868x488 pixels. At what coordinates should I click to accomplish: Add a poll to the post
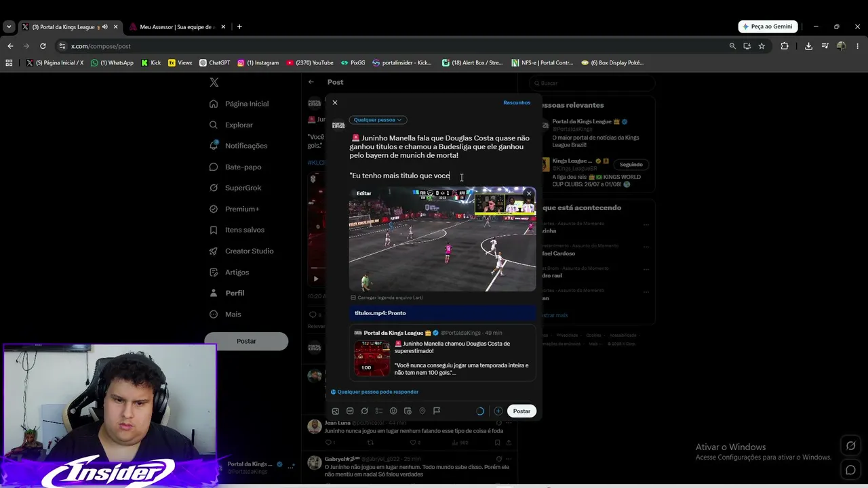pos(379,411)
